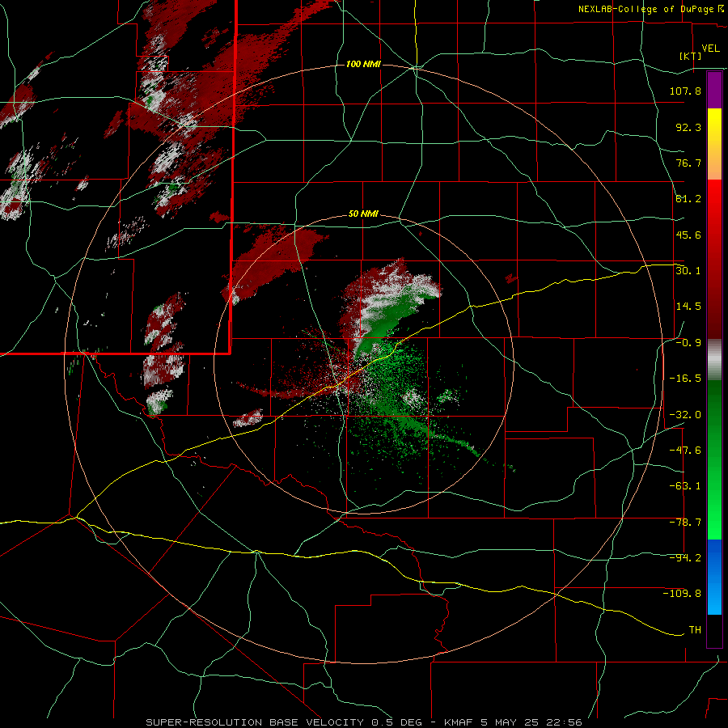Click the 50 NMI range ring label
This screenshot has height=728, width=728.
[x=363, y=214]
